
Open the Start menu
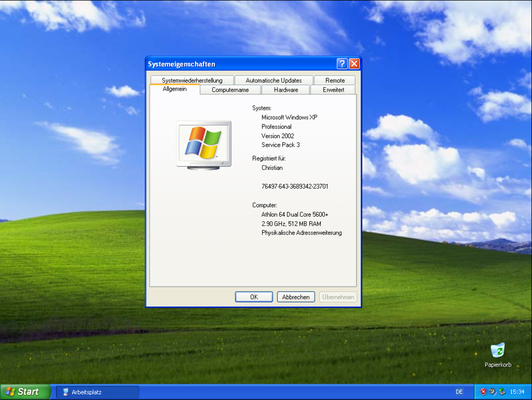(25, 392)
